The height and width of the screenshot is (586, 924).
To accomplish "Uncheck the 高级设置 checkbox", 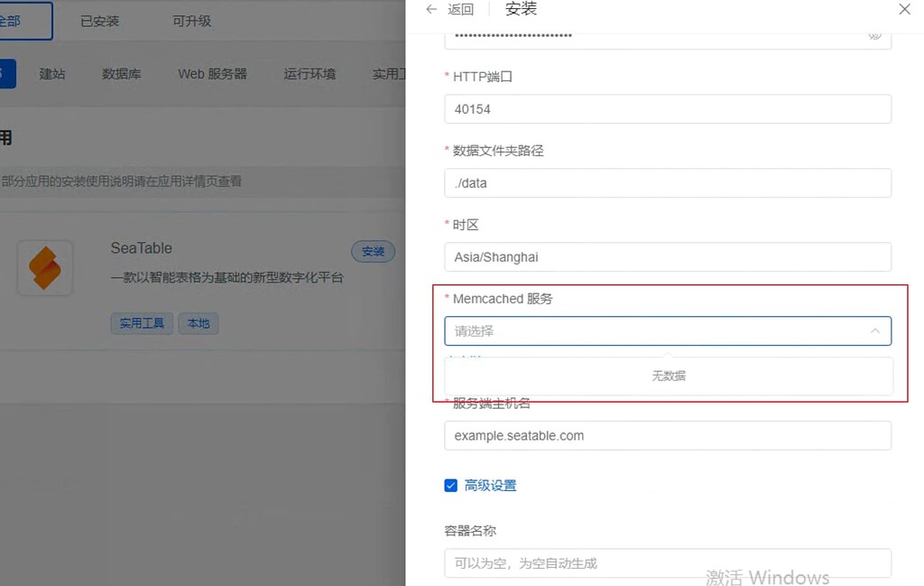I will 450,485.
